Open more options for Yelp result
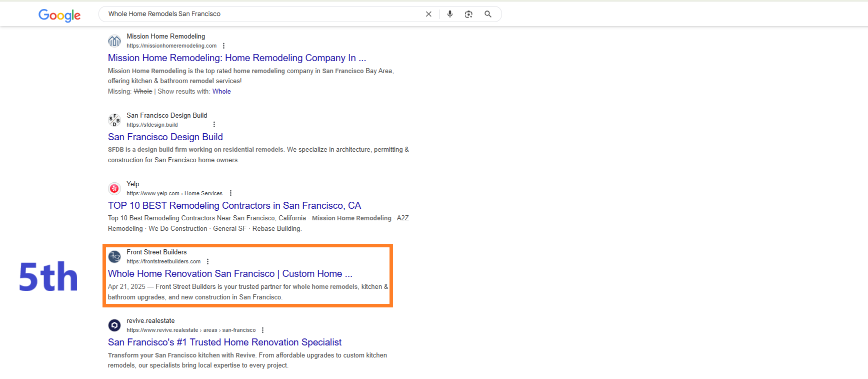This screenshot has height=379, width=868. (x=230, y=193)
